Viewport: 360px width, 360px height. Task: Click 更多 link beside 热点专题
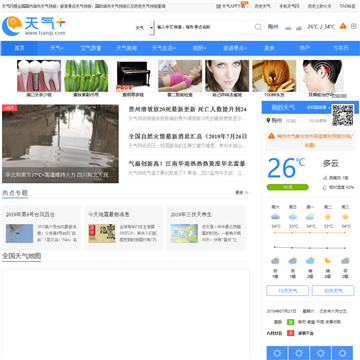point(242,193)
